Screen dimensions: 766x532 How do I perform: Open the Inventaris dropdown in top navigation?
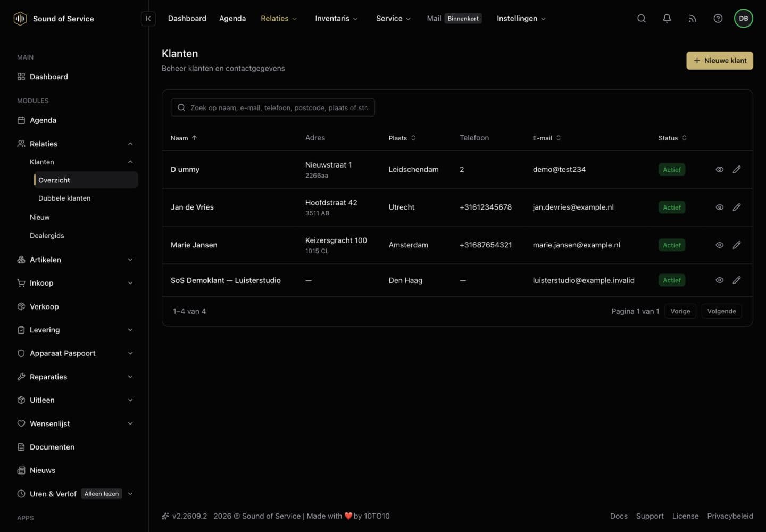point(336,19)
